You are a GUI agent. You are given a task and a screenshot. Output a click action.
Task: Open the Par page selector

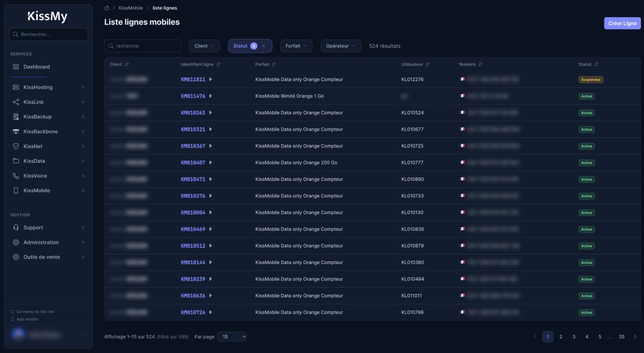coord(232,337)
